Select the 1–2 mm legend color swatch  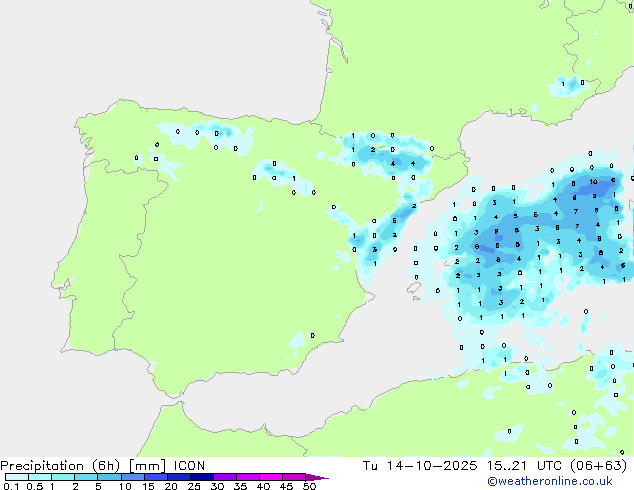[x=63, y=477]
